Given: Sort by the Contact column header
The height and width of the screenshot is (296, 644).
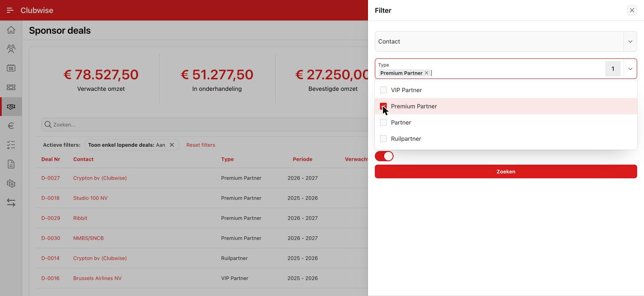Looking at the screenshot, I should (x=83, y=159).
